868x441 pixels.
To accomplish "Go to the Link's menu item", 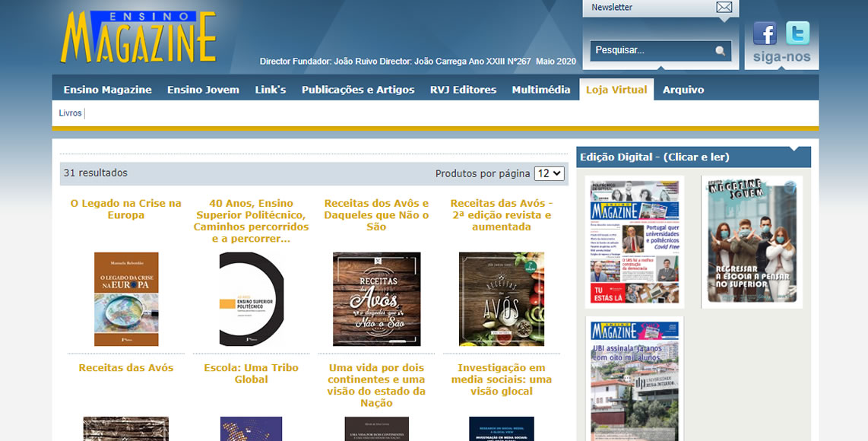I will (270, 90).
